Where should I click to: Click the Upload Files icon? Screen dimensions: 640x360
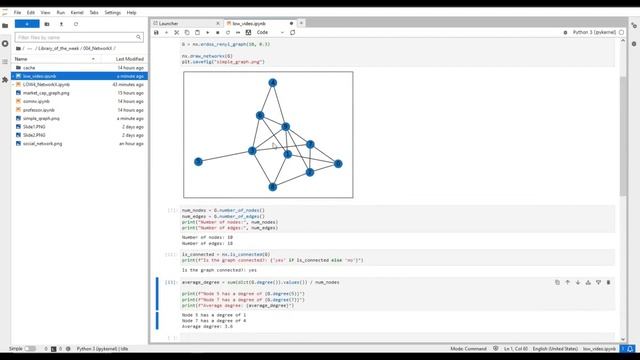(x=61, y=24)
